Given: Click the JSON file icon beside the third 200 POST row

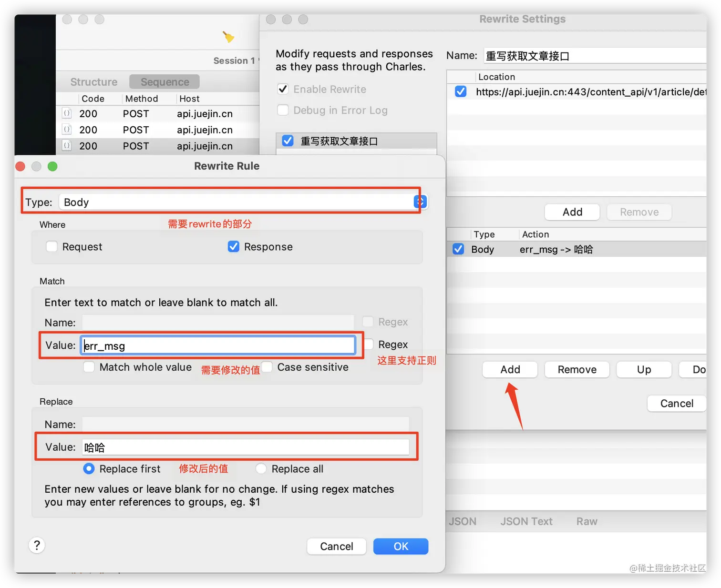Looking at the screenshot, I should click(x=67, y=146).
